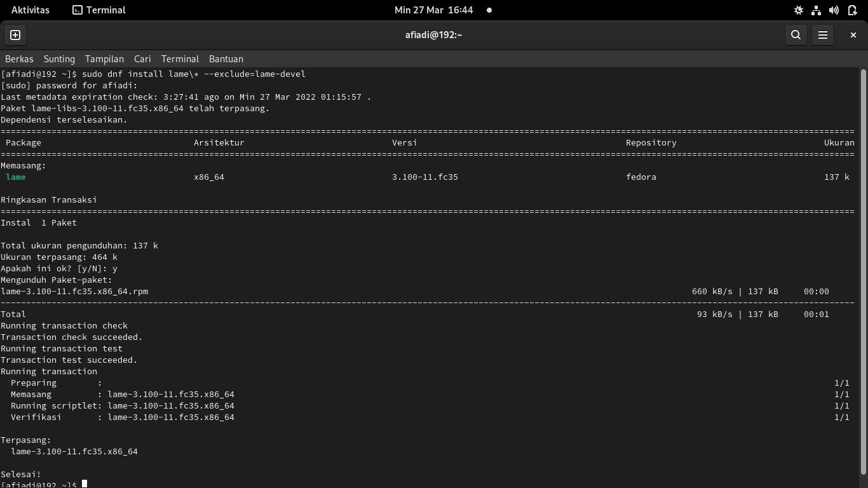Click the 'Running transaction test' line
The width and height of the screenshot is (868, 488).
[x=62, y=348]
